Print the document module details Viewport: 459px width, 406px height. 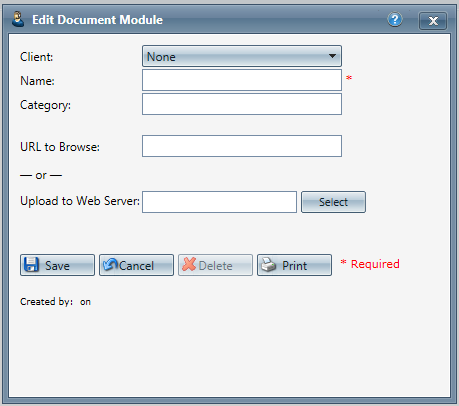[x=294, y=265]
